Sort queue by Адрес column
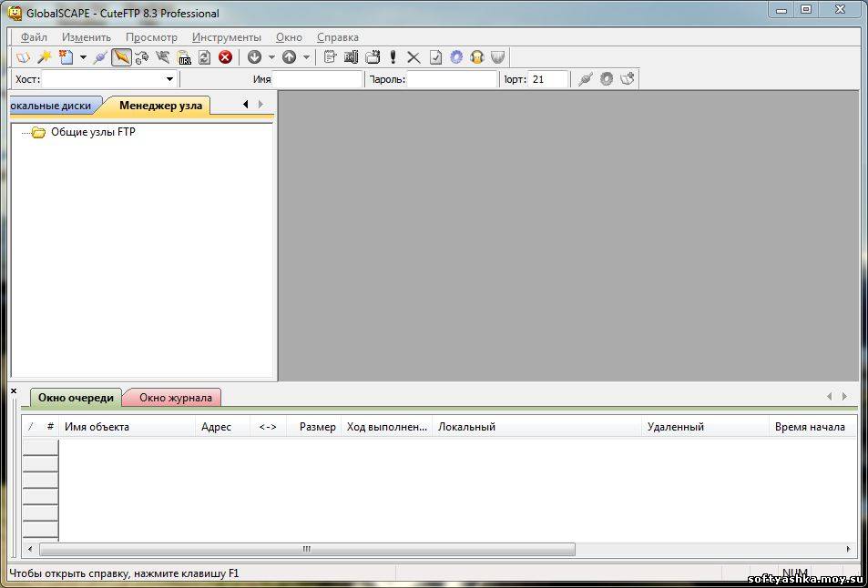This screenshot has height=588, width=868. click(222, 427)
